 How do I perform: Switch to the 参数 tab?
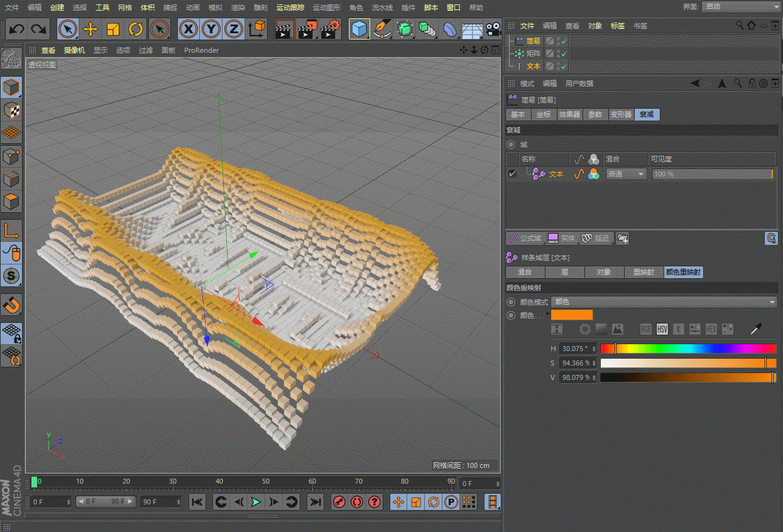[595, 114]
